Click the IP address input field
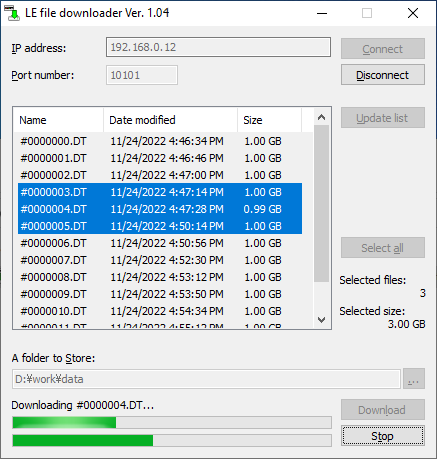Image resolution: width=437 pixels, height=459 pixels. pyautogui.click(x=218, y=47)
